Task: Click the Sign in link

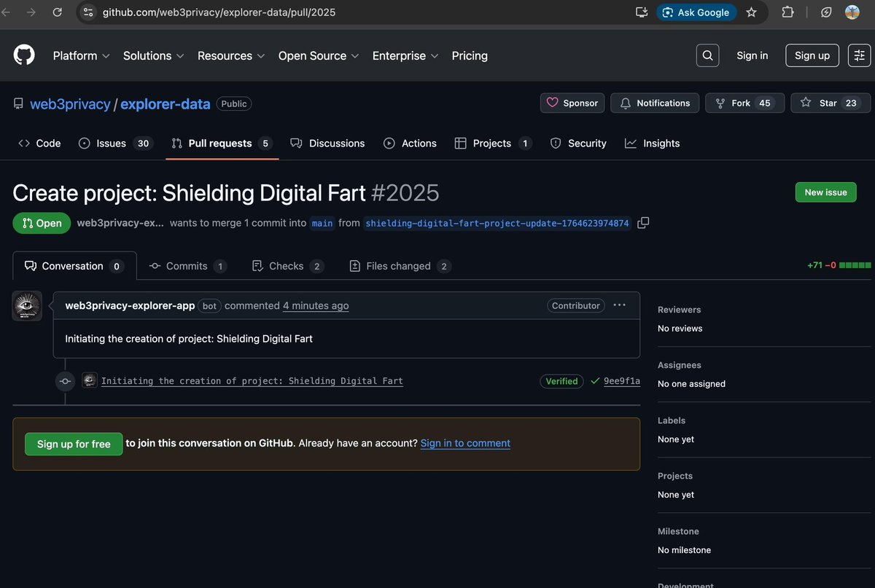Action: tap(752, 55)
